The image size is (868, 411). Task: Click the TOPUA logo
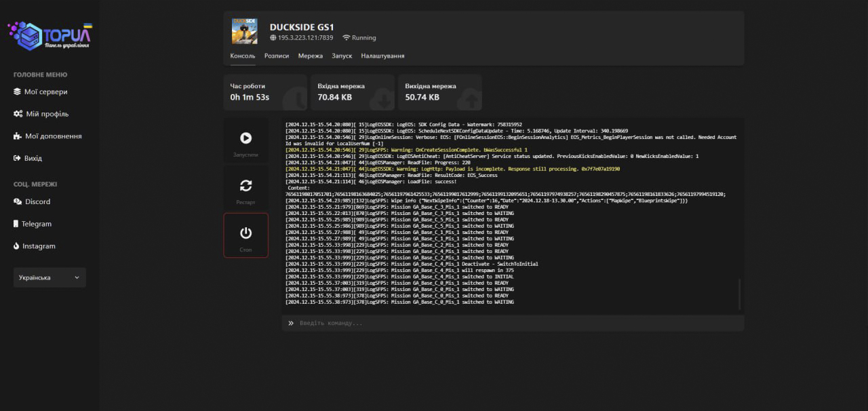click(x=50, y=35)
